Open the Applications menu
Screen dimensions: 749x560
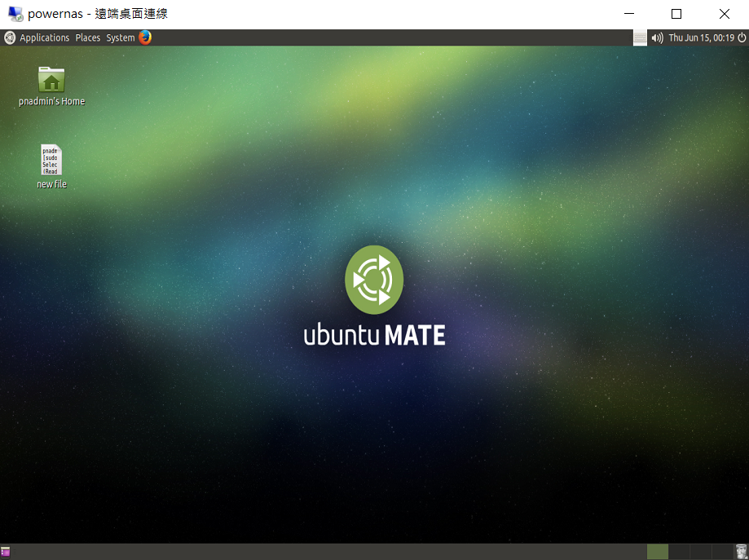click(45, 37)
